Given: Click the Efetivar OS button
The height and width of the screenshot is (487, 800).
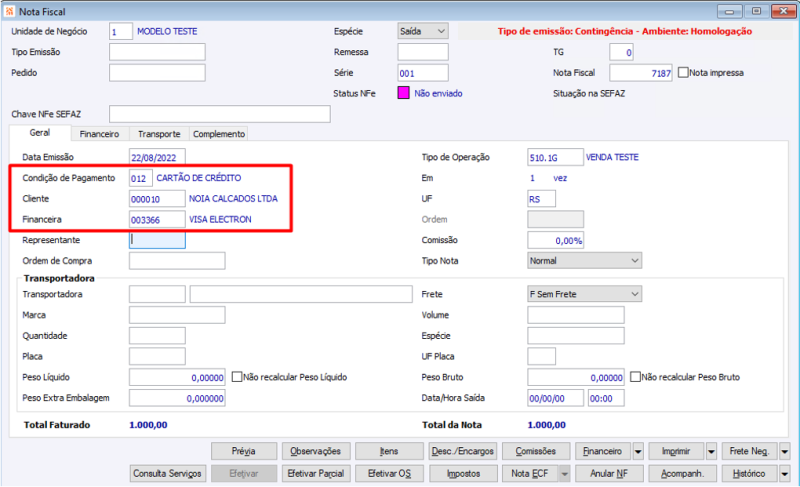Looking at the screenshot, I should (389, 473).
